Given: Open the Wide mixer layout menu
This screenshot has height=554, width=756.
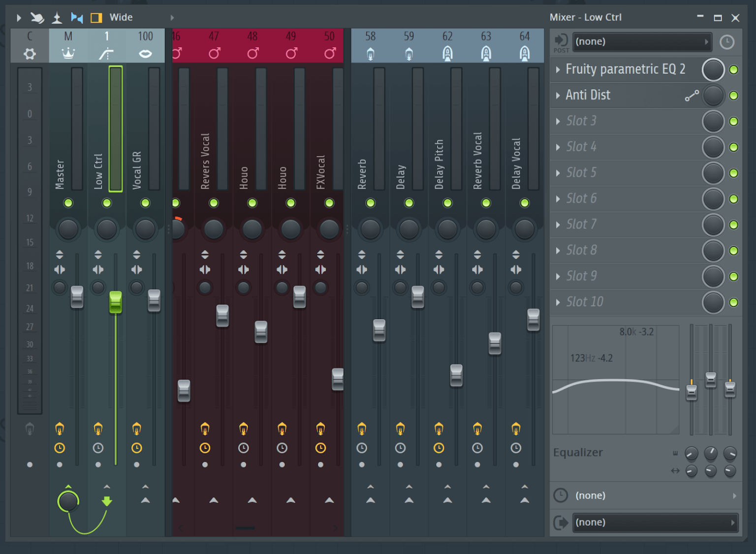Looking at the screenshot, I should click(121, 17).
